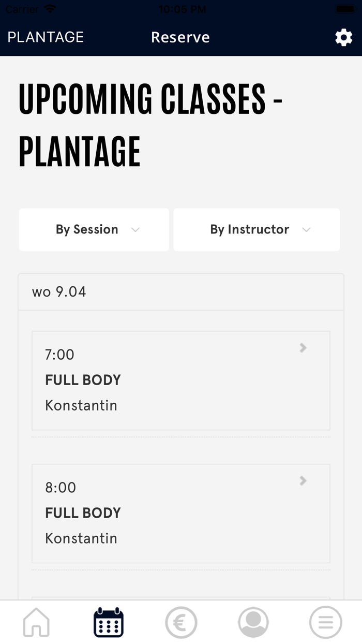The image size is (362, 644).
Task: Select the calendar reserve tab icon
Action: coord(109,622)
